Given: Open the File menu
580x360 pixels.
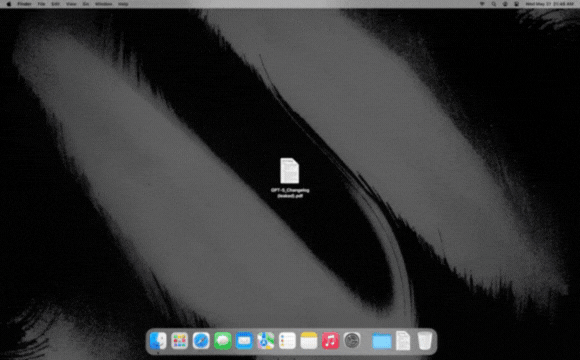Looking at the screenshot, I should (x=41, y=4).
